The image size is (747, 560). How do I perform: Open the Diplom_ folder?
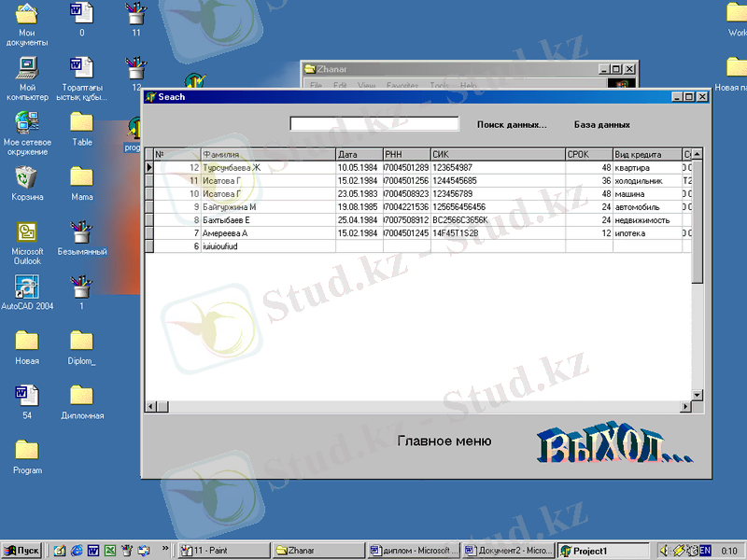click(81, 347)
